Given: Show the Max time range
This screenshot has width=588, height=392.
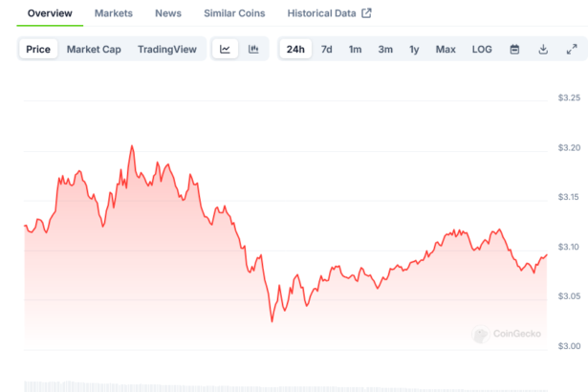Looking at the screenshot, I should (x=446, y=50).
